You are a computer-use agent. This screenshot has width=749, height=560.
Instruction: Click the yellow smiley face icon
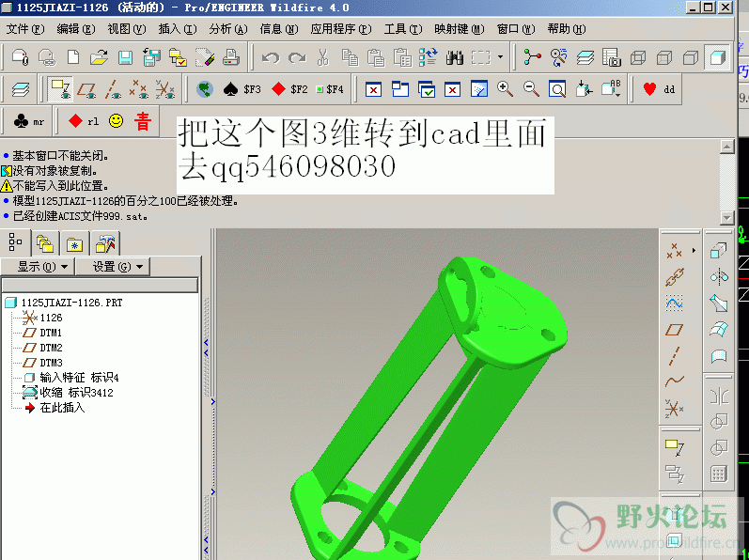click(x=117, y=121)
